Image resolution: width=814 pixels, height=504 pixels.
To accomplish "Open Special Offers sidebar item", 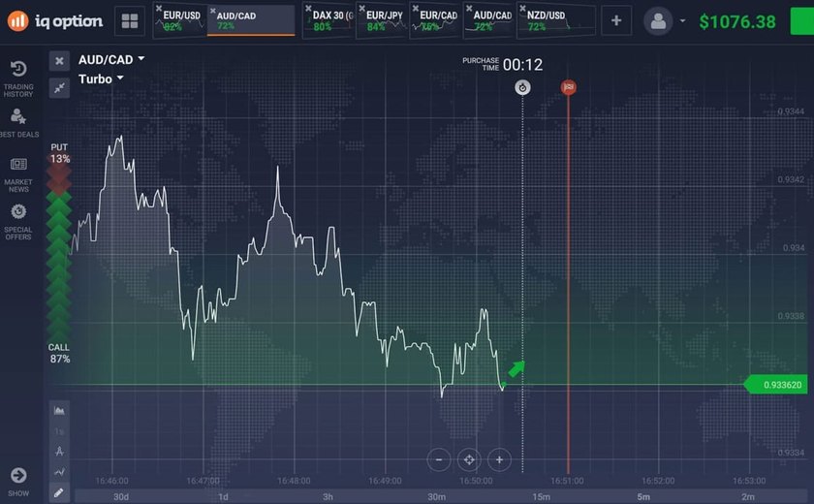I will click(x=18, y=222).
